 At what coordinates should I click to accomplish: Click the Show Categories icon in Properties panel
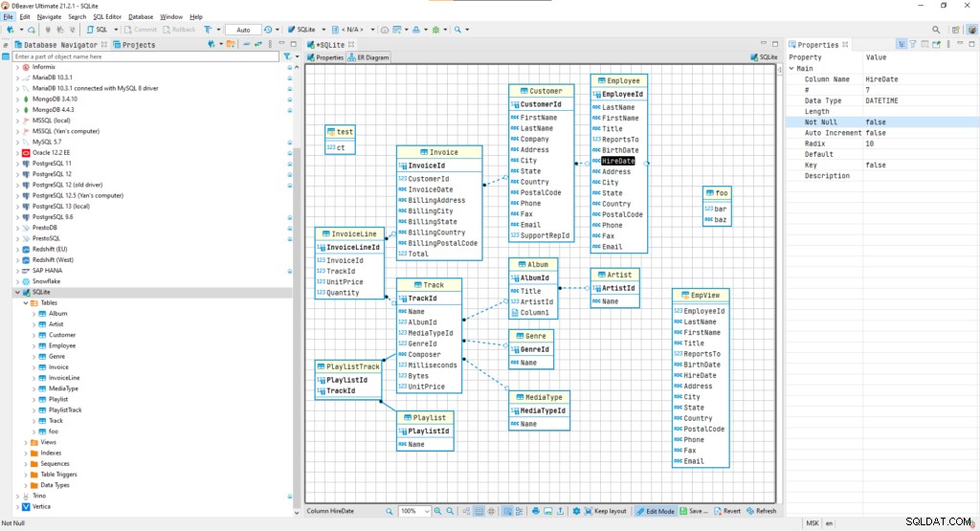(902, 44)
